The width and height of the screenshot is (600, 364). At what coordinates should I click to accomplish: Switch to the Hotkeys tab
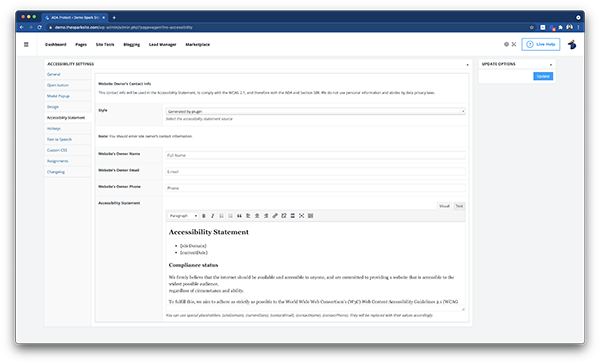(54, 129)
